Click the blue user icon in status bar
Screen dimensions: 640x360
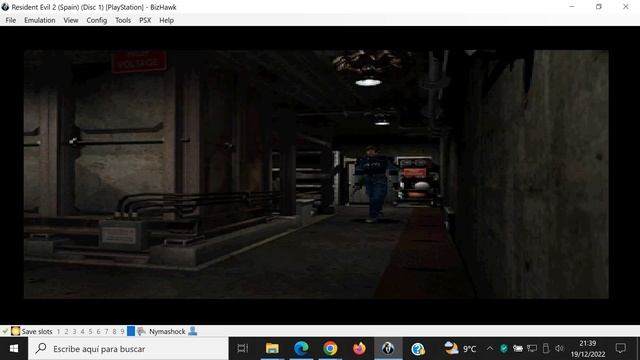pyautogui.click(x=193, y=331)
